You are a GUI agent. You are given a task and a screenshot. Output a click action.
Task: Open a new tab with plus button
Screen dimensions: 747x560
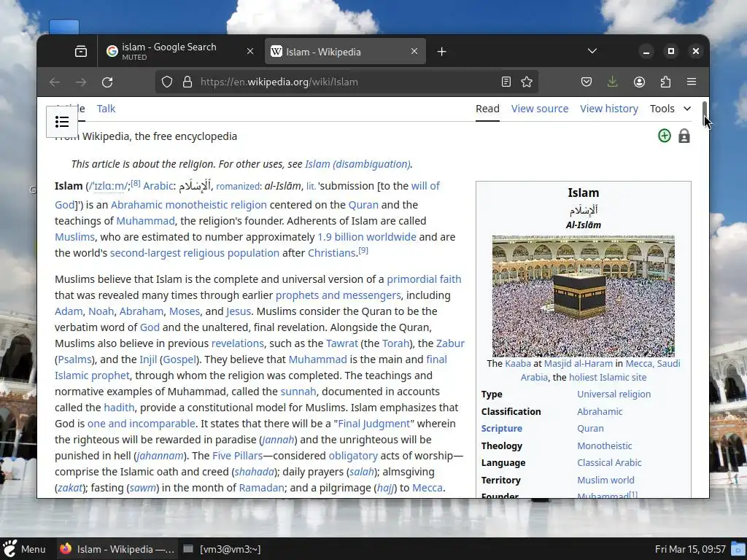pyautogui.click(x=441, y=52)
